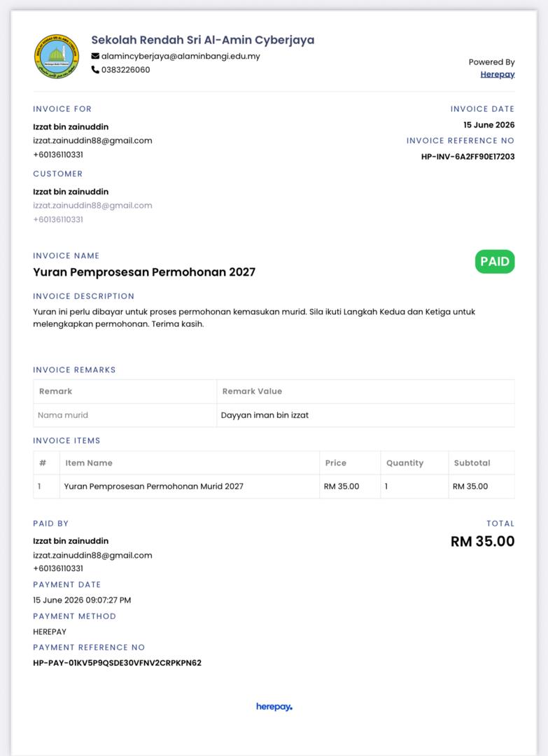The image size is (548, 756).
Task: Click the grey customer phone number
Action: [58, 219]
